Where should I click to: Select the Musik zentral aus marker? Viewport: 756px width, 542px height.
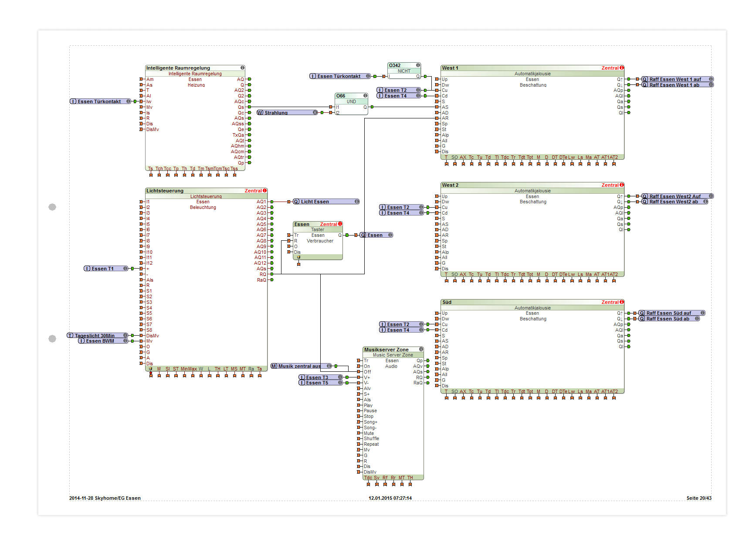tap(301, 366)
